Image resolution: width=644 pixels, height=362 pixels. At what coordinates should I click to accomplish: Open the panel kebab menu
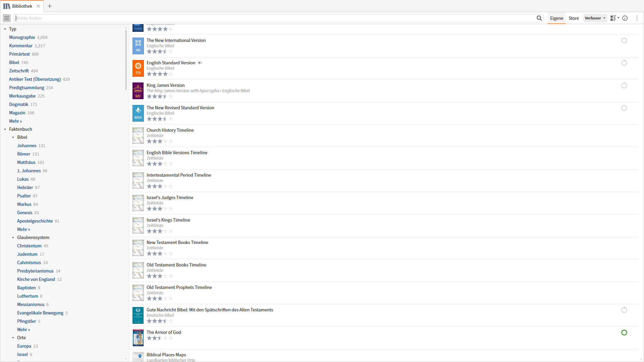[637, 18]
